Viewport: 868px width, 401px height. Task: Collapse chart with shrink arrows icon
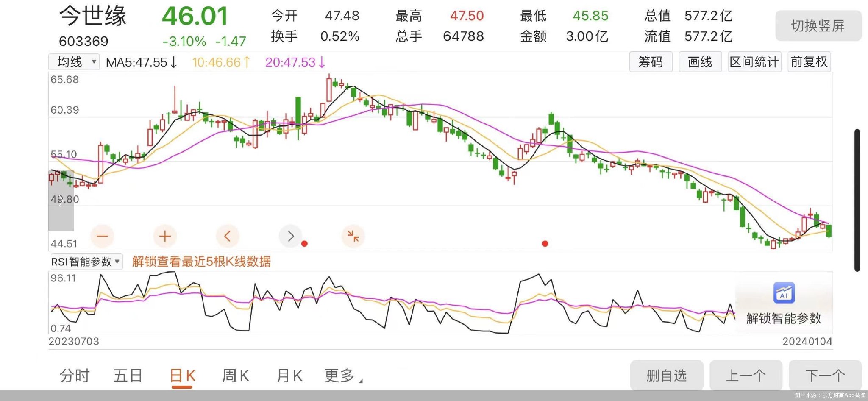(353, 236)
